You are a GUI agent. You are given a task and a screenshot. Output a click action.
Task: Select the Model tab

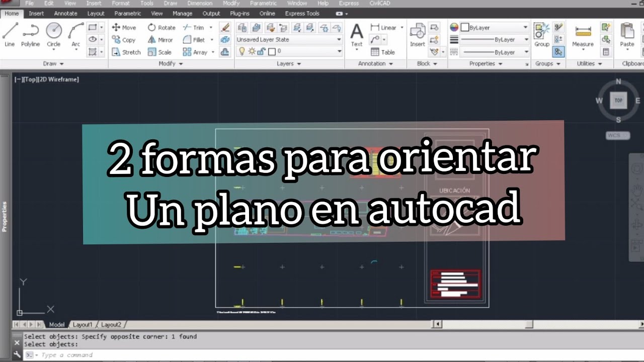[57, 325]
